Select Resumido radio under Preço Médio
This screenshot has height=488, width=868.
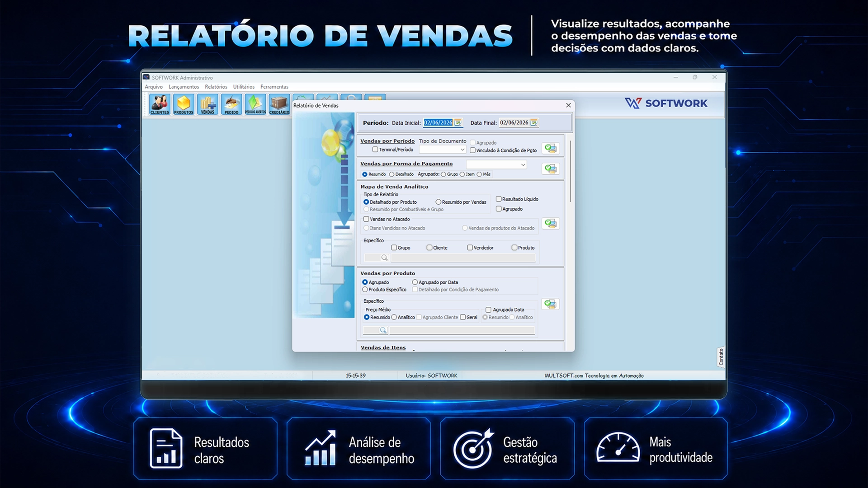367,317
